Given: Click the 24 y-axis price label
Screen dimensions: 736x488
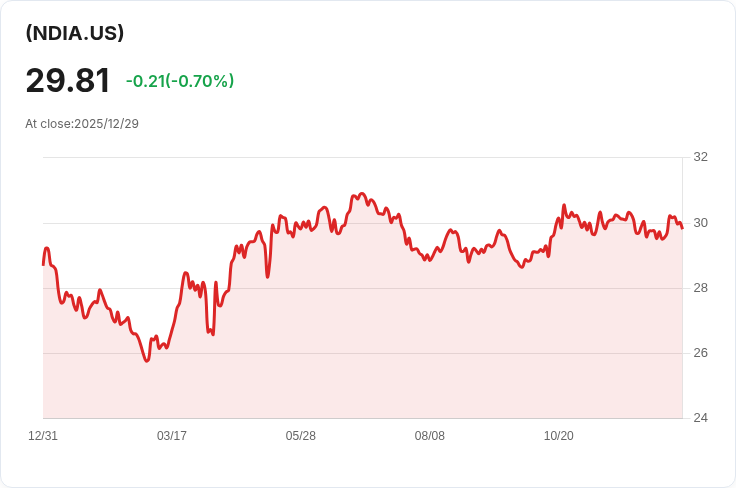Looking at the screenshot, I should pos(700,418).
